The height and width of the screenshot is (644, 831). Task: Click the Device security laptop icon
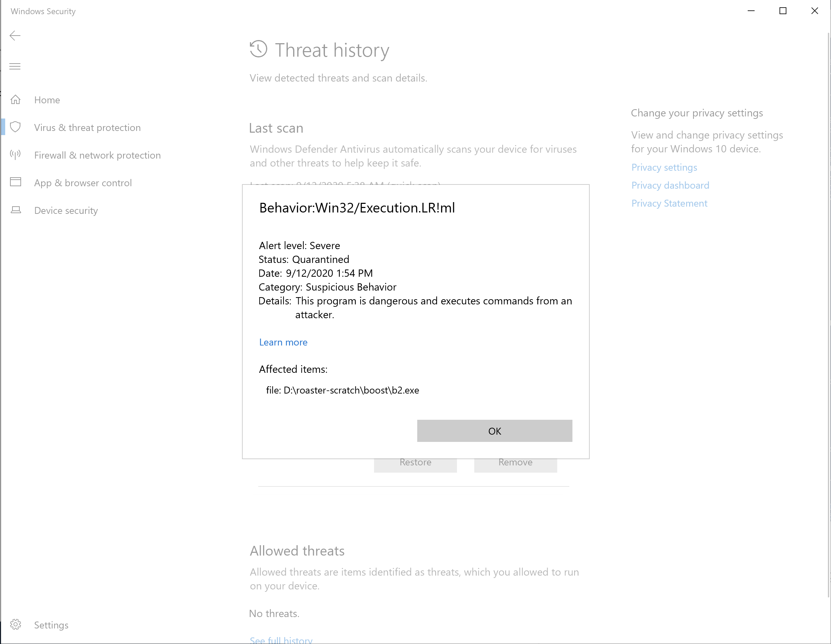(16, 210)
